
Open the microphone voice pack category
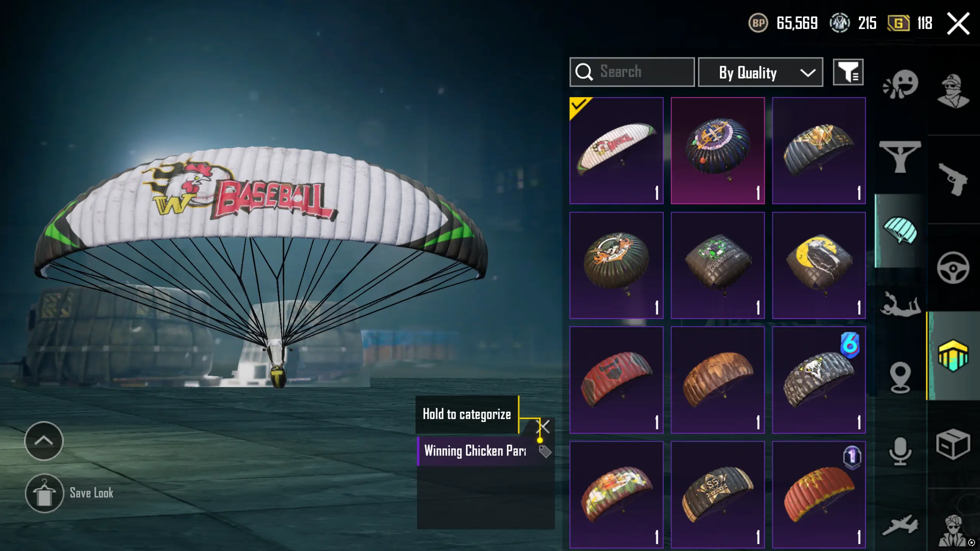click(900, 451)
